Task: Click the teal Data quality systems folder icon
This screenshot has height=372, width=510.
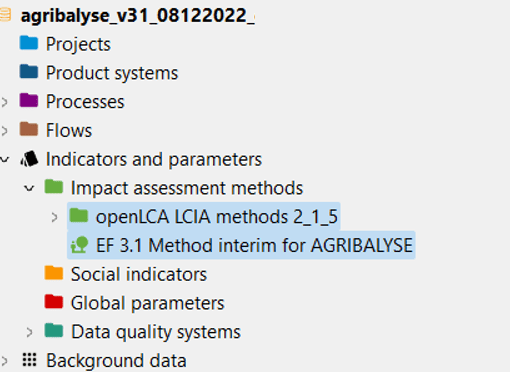Action: click(x=54, y=331)
